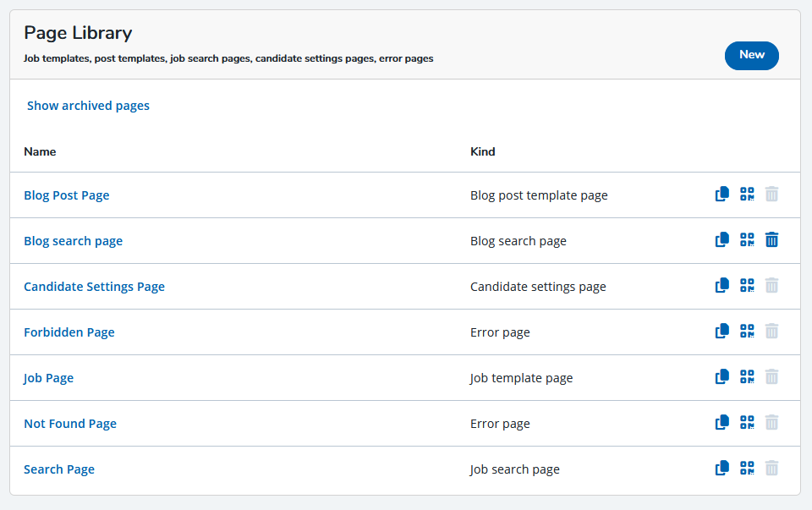Open the Job Page link
812x510 pixels.
[49, 378]
